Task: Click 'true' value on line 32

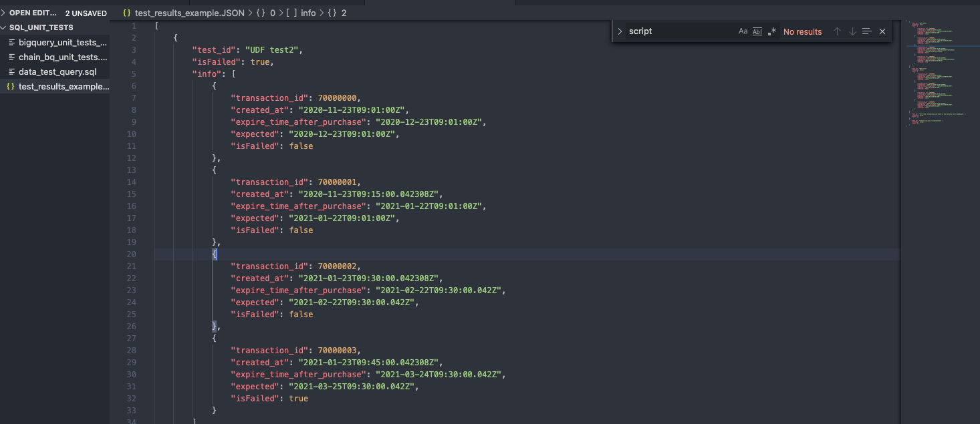Action: [298, 399]
